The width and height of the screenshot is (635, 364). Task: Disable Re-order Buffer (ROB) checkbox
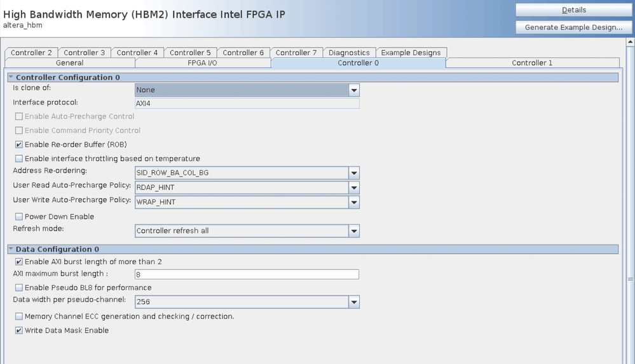point(18,145)
